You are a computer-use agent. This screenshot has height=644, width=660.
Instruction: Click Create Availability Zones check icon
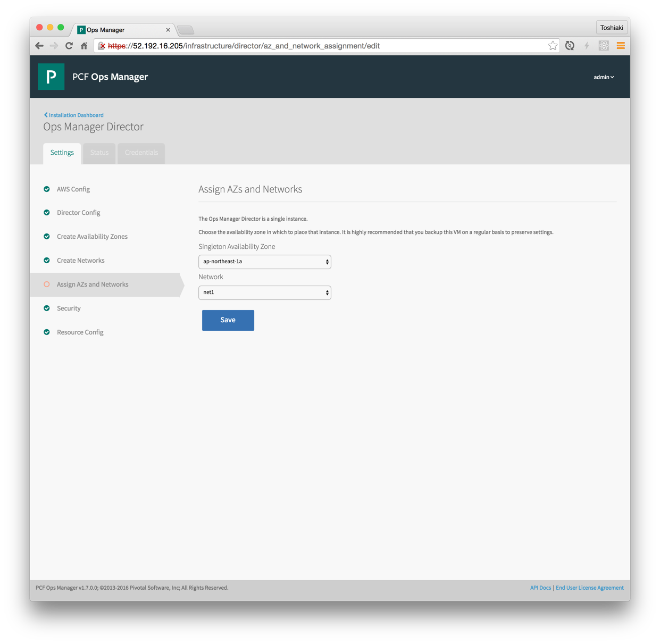47,237
